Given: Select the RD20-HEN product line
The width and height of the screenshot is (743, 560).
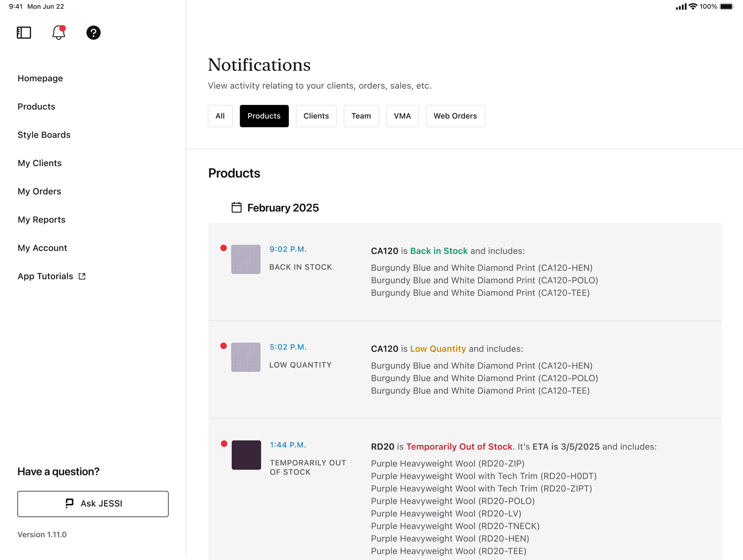Looking at the screenshot, I should click(450, 539).
